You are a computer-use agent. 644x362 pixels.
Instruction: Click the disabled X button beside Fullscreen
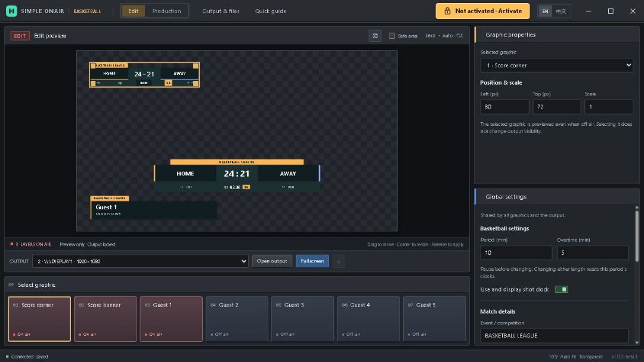pyautogui.click(x=339, y=261)
